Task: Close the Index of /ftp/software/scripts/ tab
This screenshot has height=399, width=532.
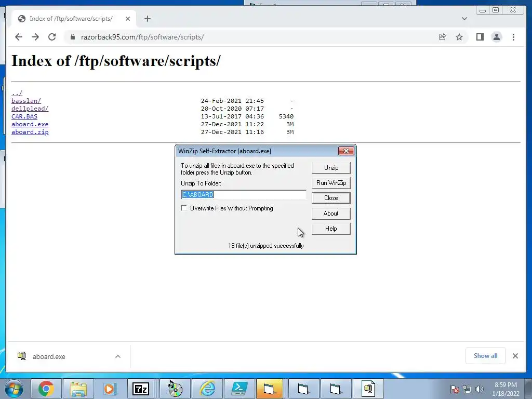Action: click(x=128, y=19)
